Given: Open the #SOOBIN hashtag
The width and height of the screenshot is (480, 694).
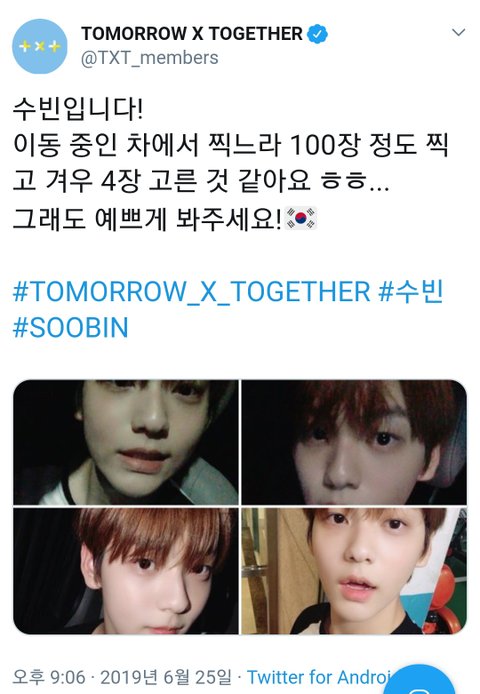Looking at the screenshot, I should [70, 328].
